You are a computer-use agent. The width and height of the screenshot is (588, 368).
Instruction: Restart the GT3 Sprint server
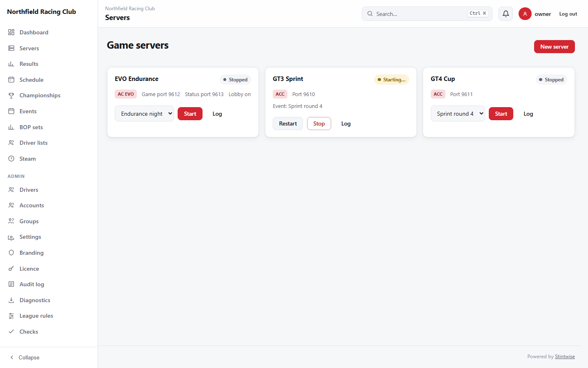pos(288,123)
